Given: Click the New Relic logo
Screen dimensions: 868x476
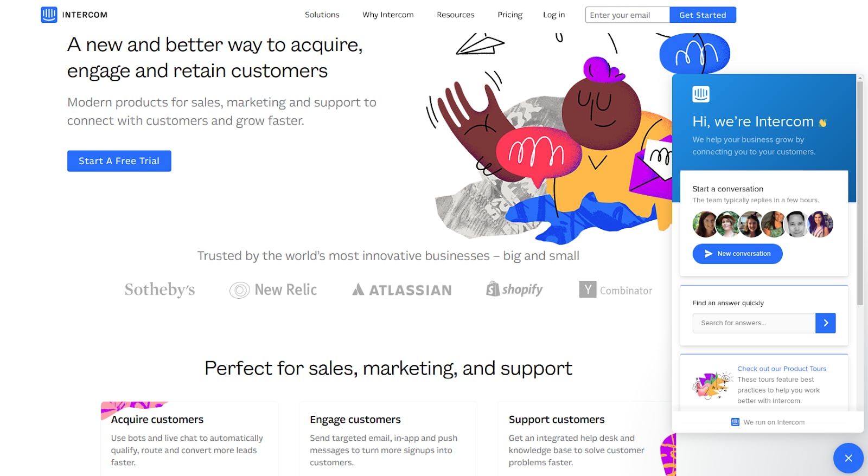Looking at the screenshot, I should tap(273, 290).
